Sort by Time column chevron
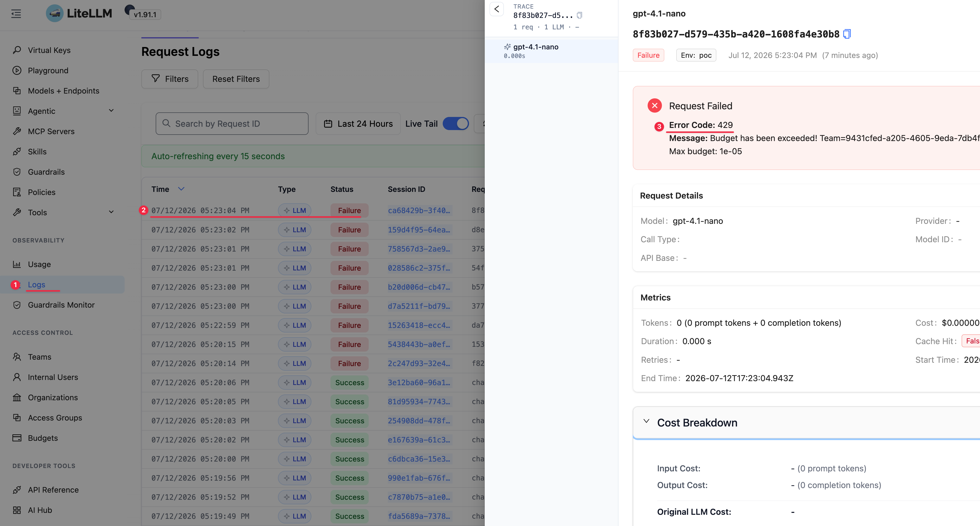The width and height of the screenshot is (980, 526). (181, 189)
